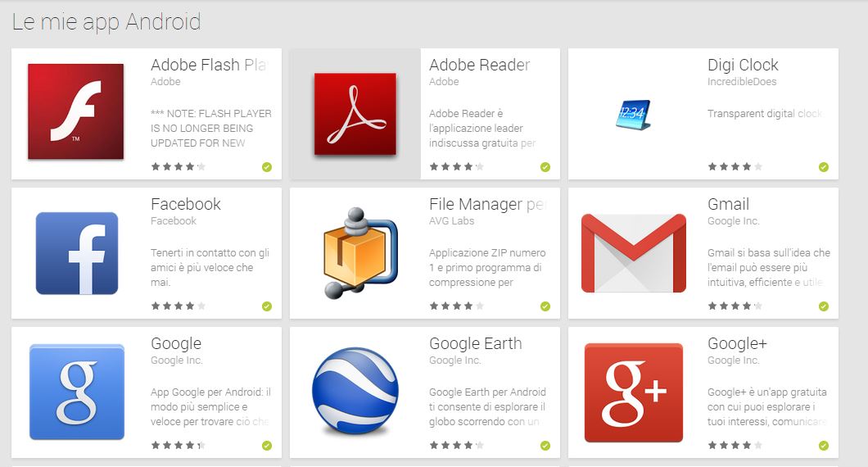868x467 pixels.
Task: Click installed checkmark badge on Google Earth card
Action: [545, 446]
